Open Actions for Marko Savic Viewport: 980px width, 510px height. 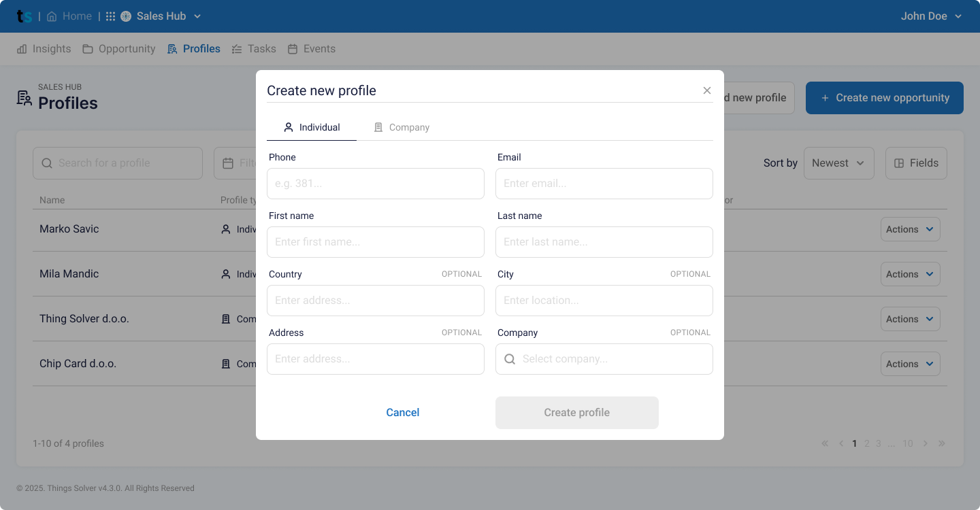[x=911, y=229]
